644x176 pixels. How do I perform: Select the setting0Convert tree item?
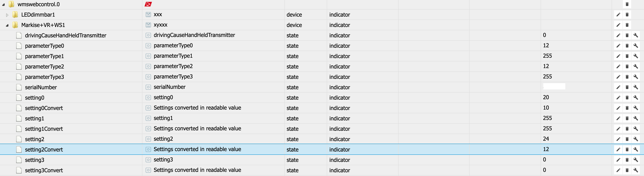(44, 108)
